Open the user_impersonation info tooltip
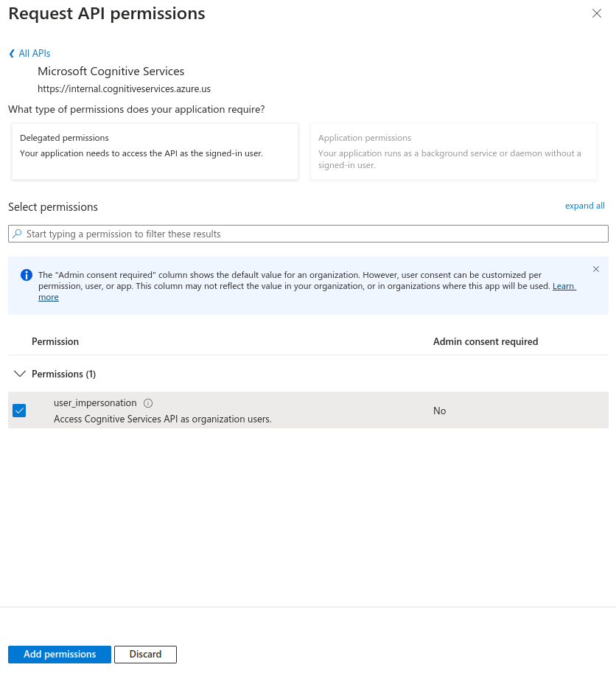616x673 pixels. pos(147,402)
